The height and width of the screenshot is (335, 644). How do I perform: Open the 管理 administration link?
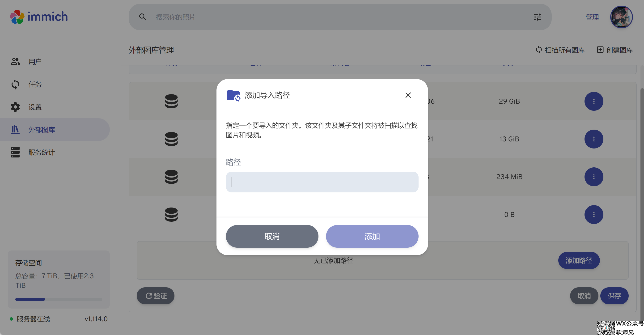tap(592, 17)
